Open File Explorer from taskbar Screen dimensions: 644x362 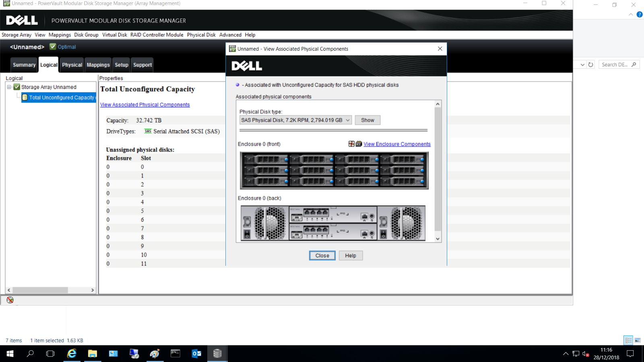coord(93,354)
